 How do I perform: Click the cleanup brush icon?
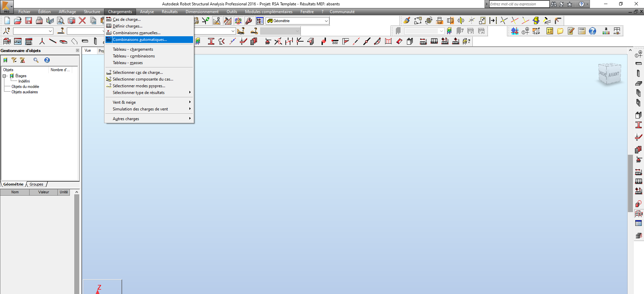[x=407, y=21]
